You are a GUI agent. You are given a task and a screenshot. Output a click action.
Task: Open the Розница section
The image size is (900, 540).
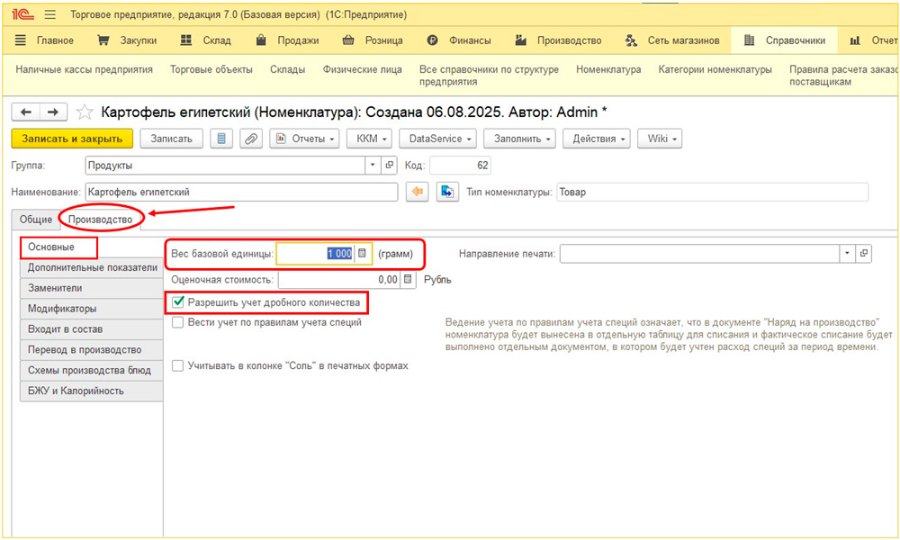(373, 40)
